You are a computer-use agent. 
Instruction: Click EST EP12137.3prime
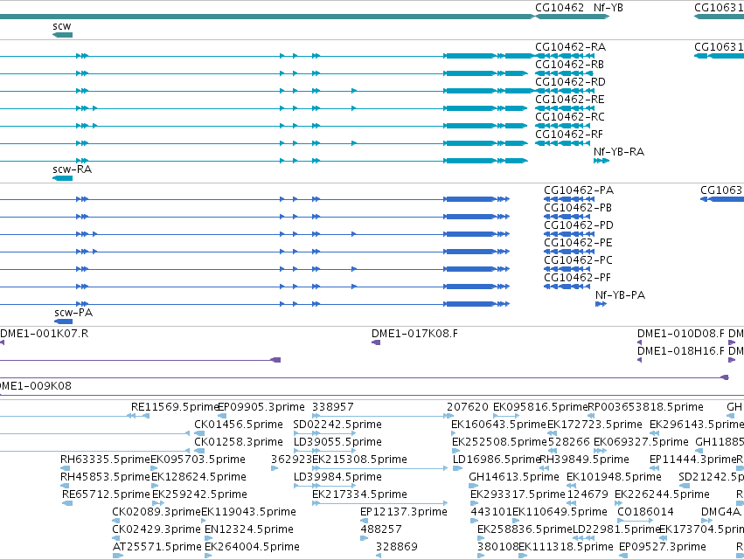[404, 513]
